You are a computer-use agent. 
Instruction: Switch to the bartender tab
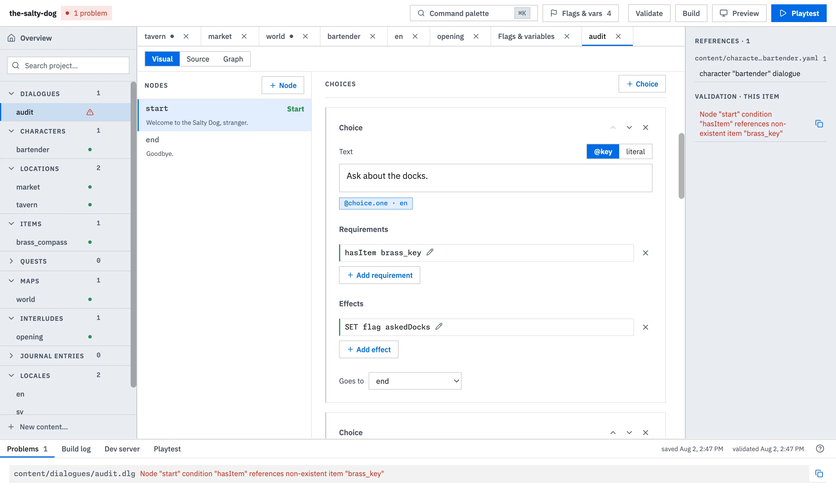[344, 36]
